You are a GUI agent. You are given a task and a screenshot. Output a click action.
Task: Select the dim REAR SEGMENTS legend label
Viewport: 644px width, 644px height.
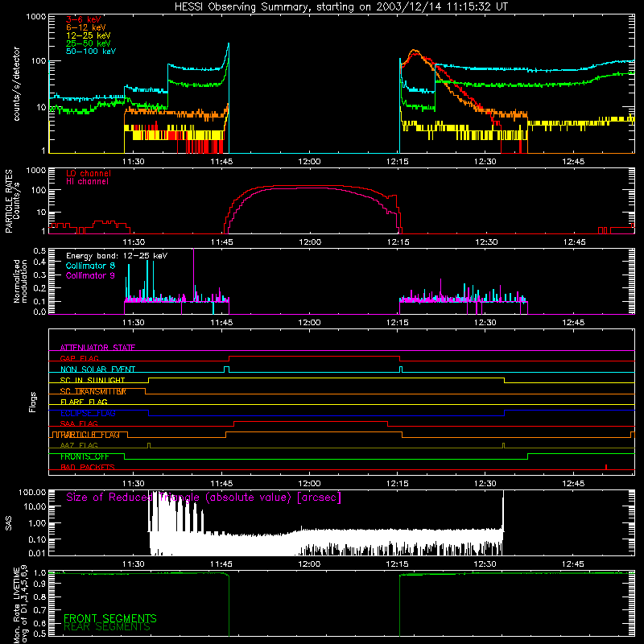[107, 626]
